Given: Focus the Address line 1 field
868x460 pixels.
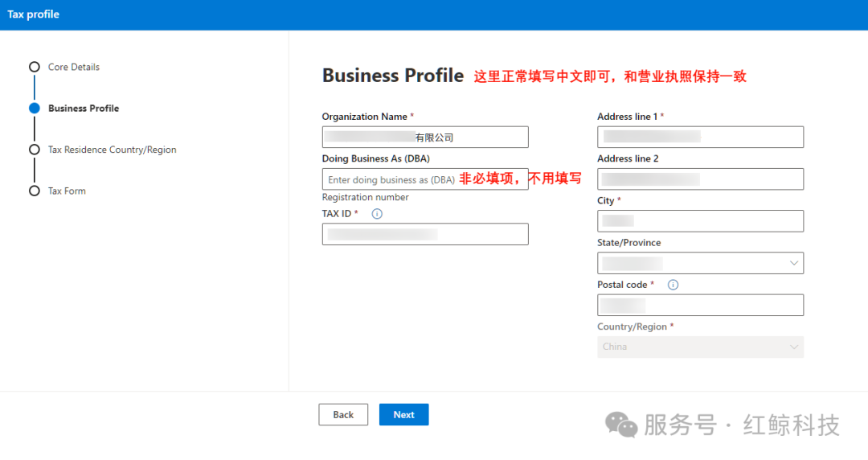Looking at the screenshot, I should [700, 137].
